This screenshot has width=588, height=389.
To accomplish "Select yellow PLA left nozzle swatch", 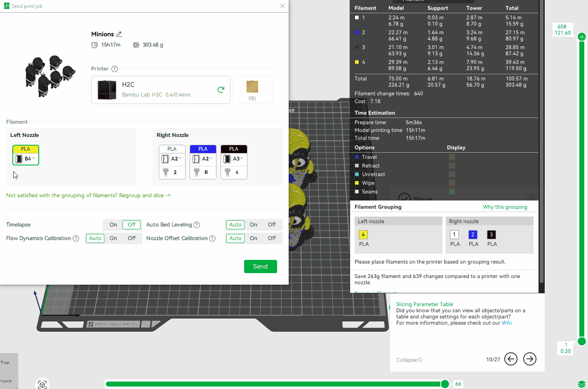I will (x=26, y=149).
